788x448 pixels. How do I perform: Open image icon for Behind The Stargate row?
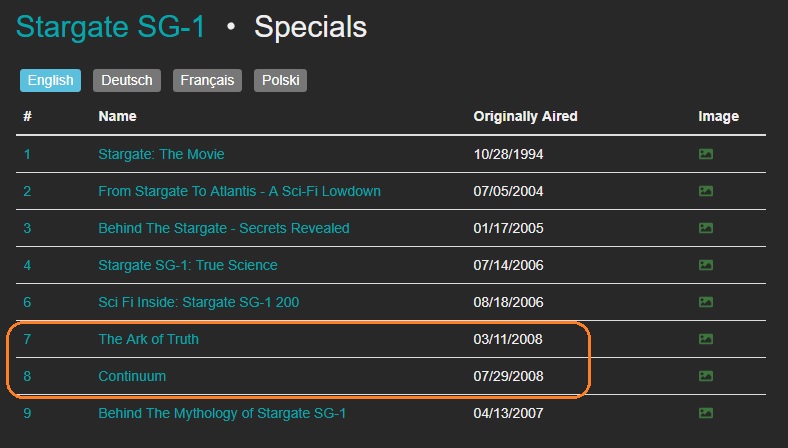click(x=705, y=228)
